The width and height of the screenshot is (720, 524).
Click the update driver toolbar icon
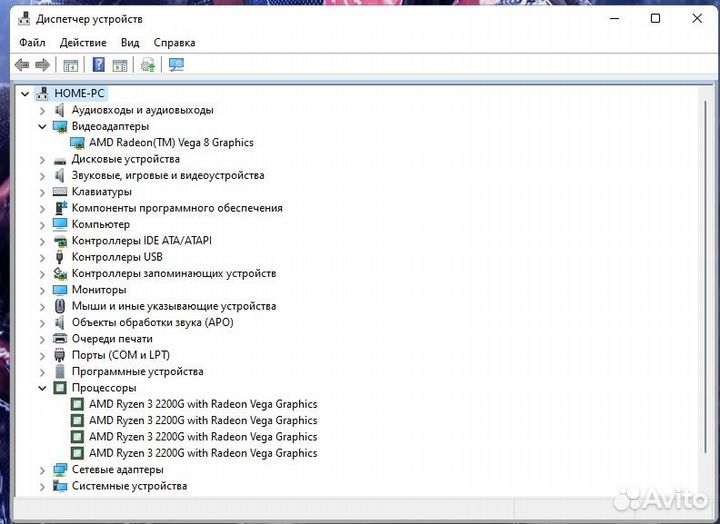tap(148, 65)
